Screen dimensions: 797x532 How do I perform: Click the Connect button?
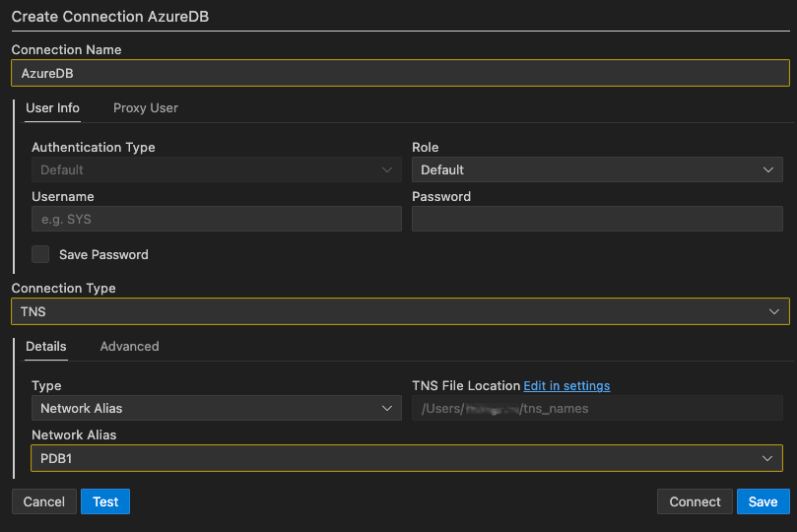(x=695, y=501)
